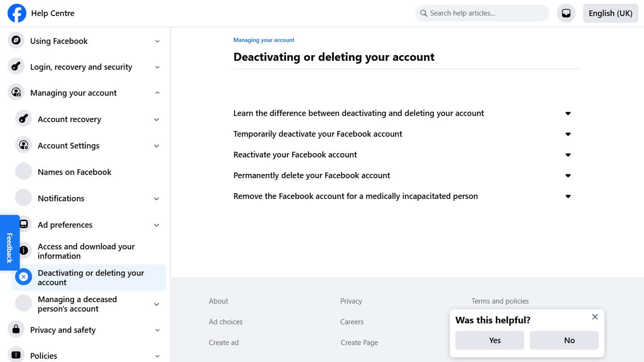
Task: Open the support inbox icon near the search bar
Action: click(566, 13)
